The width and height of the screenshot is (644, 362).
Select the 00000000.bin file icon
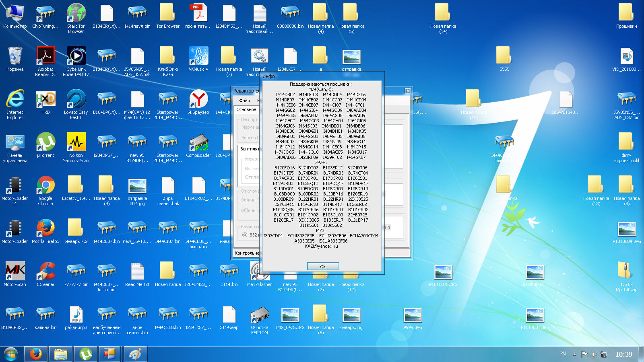tap(290, 16)
